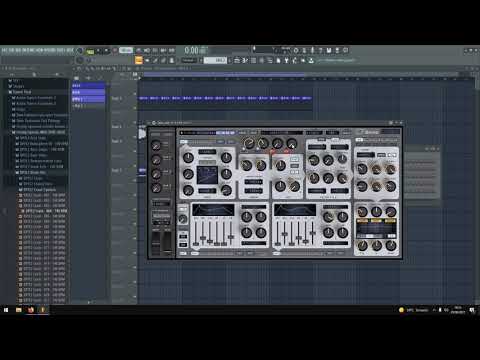The width and height of the screenshot is (480, 360).
Task: Open the HELP menu
Action: point(70,50)
